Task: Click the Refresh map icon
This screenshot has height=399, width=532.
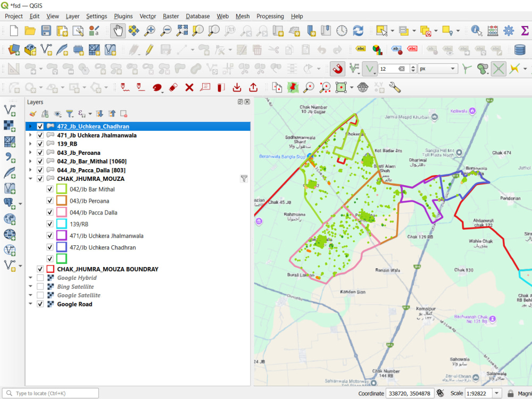Action: click(x=358, y=30)
